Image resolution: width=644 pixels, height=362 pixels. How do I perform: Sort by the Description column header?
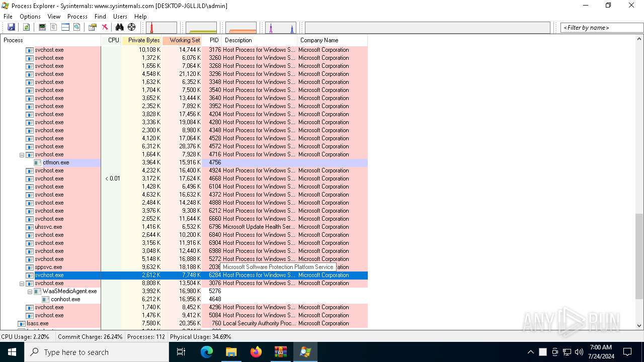point(259,40)
